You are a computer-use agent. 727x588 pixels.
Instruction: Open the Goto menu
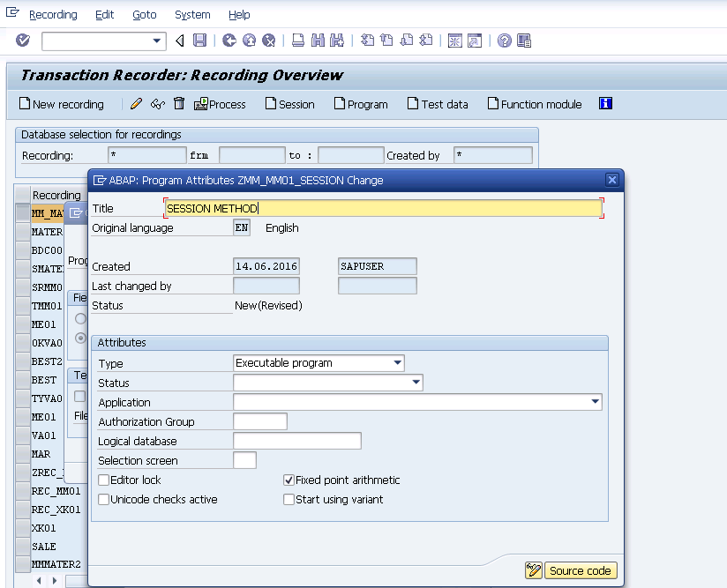(145, 14)
